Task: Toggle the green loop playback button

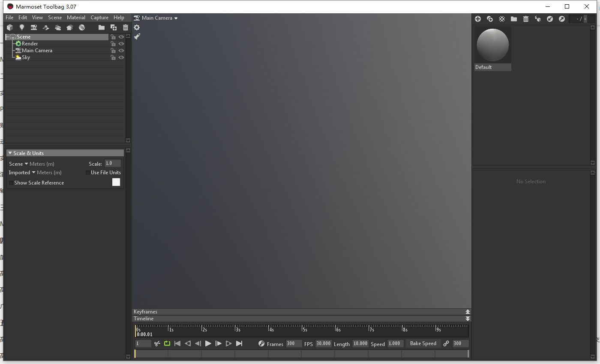Action: (167, 343)
